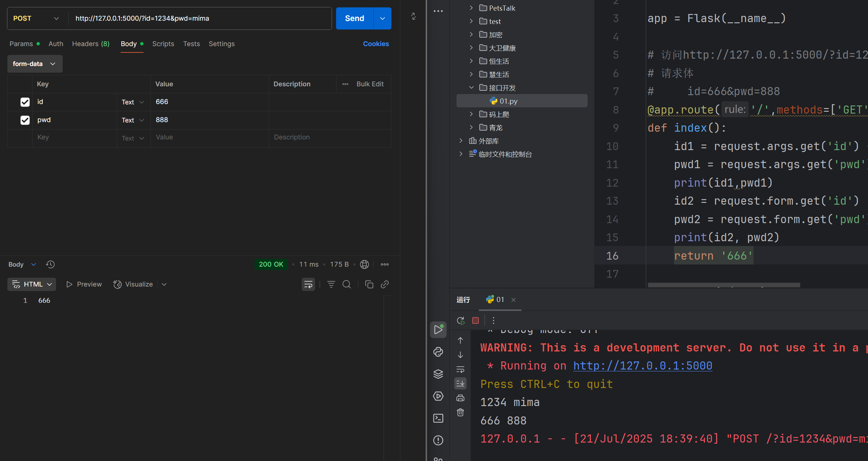Open run toolbar more options vertical dots
This screenshot has width=868, height=461.
(x=494, y=320)
